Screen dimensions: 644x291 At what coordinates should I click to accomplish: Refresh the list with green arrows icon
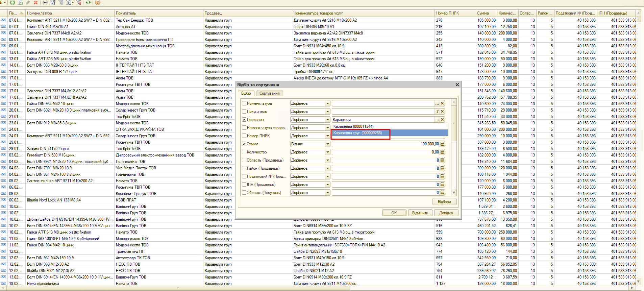(88, 3)
